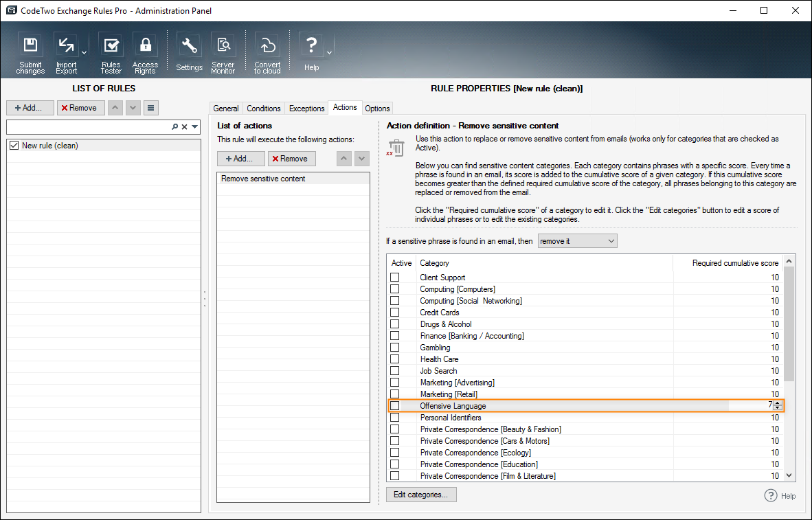This screenshot has width=812, height=520.
Task: Open the Help question mark icon
Action: pyautogui.click(x=311, y=53)
